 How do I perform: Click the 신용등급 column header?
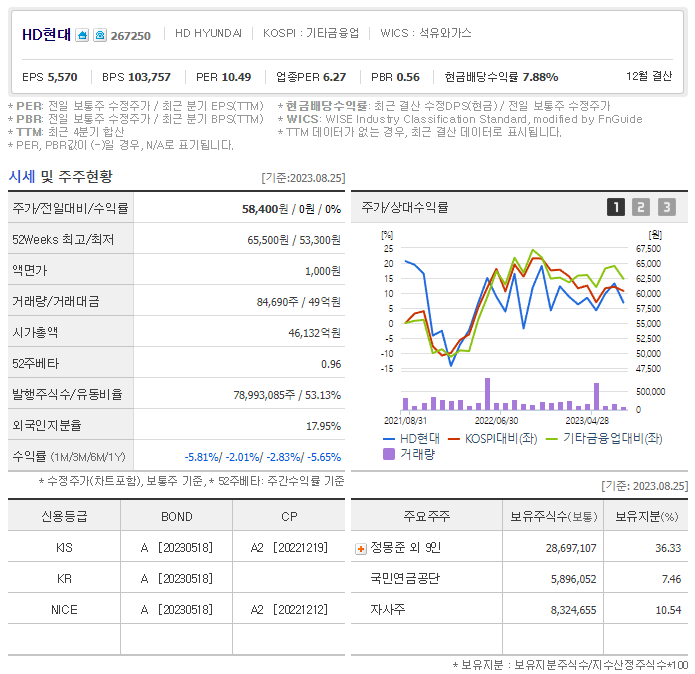(64, 516)
